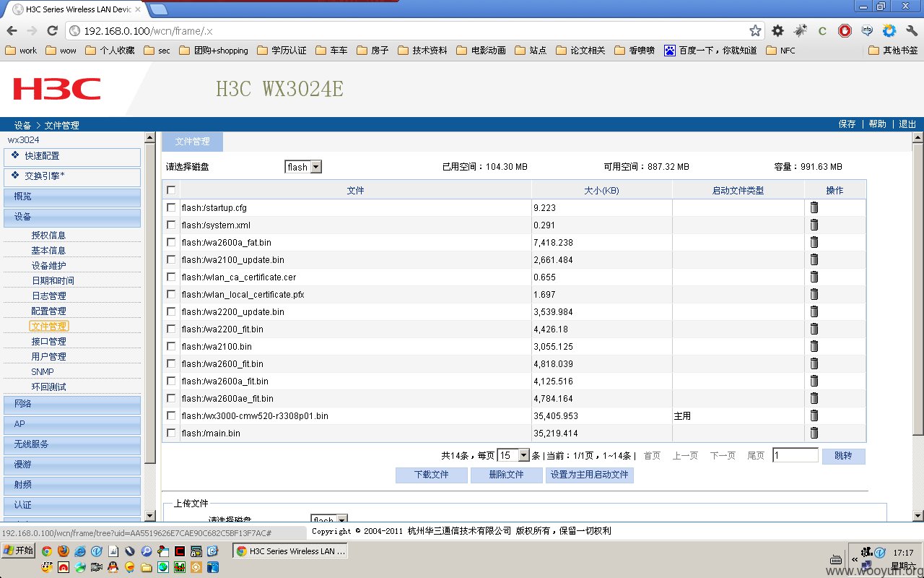Click the bug extension icon in toolbar
The width and height of the screenshot is (924, 578).
click(x=800, y=30)
